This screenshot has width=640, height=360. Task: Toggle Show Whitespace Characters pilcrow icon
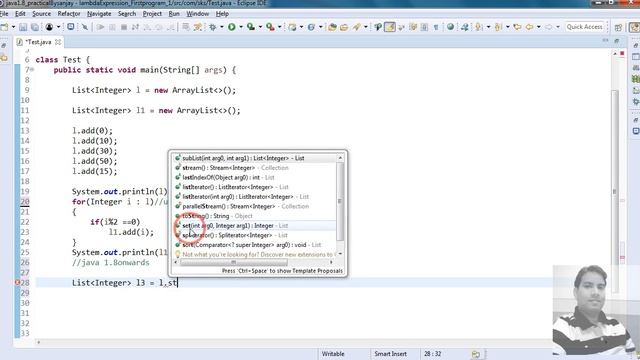point(436,27)
